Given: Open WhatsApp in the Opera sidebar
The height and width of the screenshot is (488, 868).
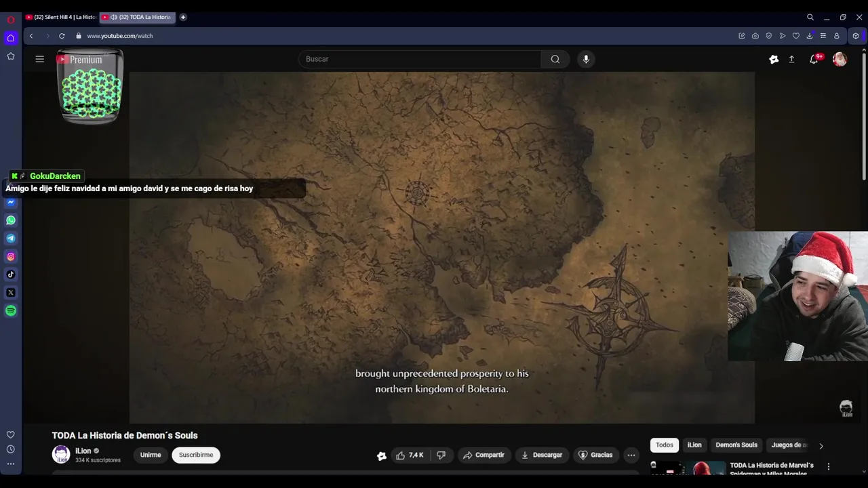Looking at the screenshot, I should [11, 220].
